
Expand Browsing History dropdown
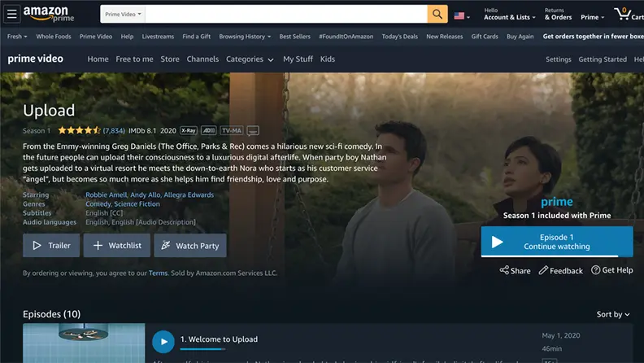click(x=245, y=37)
